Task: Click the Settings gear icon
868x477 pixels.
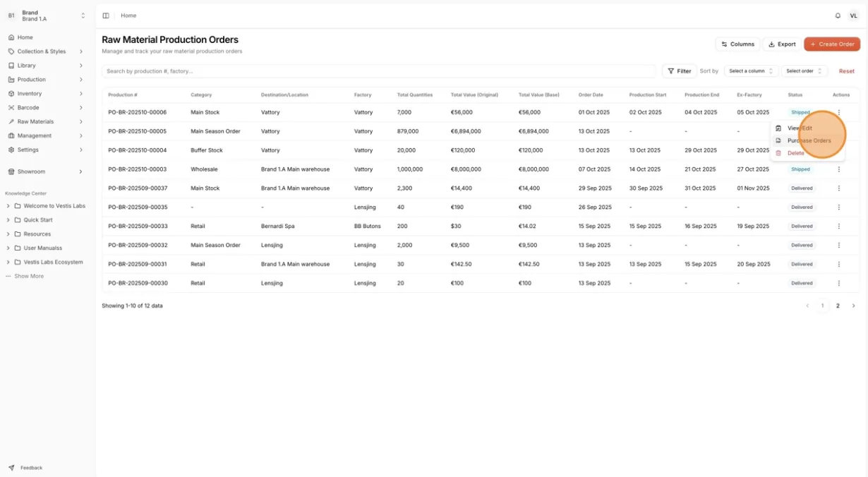Action: (11, 150)
